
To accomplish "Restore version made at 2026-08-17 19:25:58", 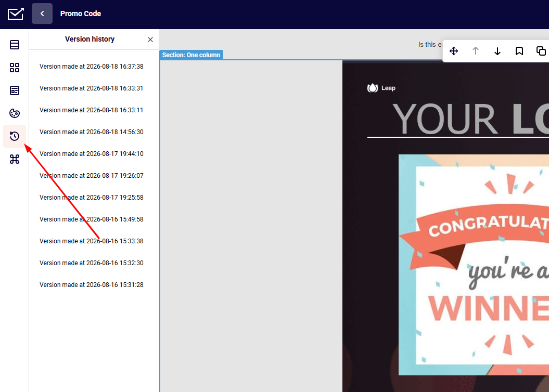I will click(92, 198).
